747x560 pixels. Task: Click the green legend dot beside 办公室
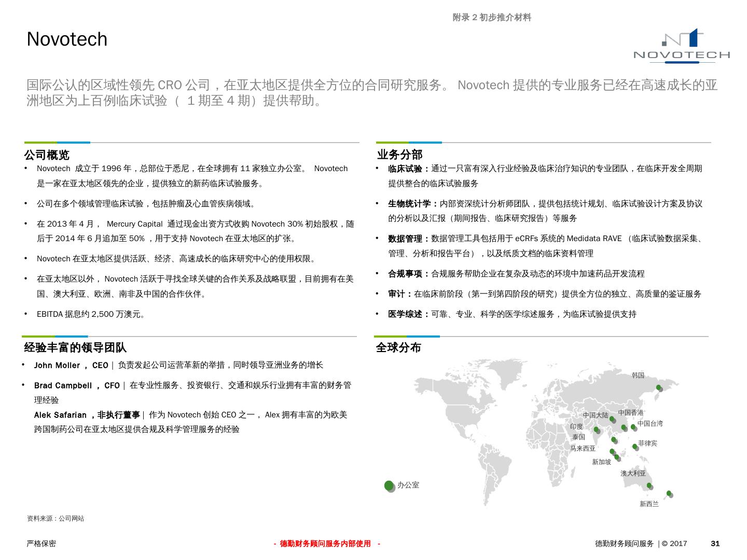[x=389, y=485]
